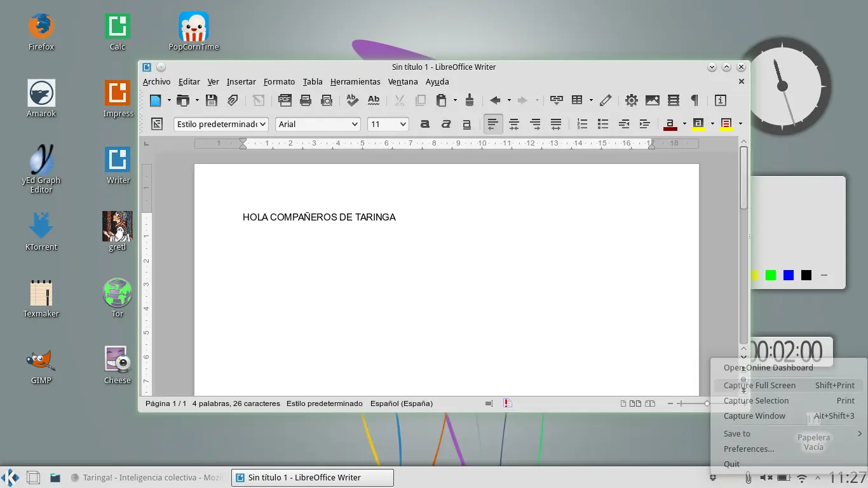Toggle formatting marks (pilcrow) display

point(695,100)
